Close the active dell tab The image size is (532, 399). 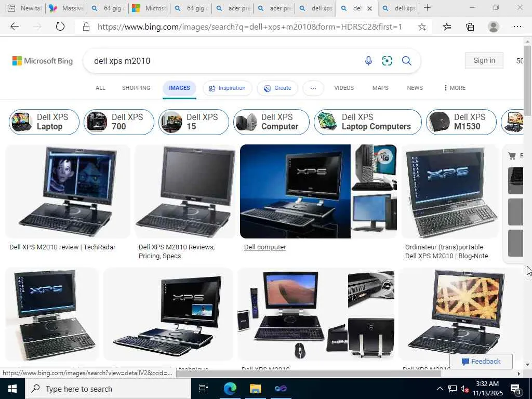click(370, 8)
